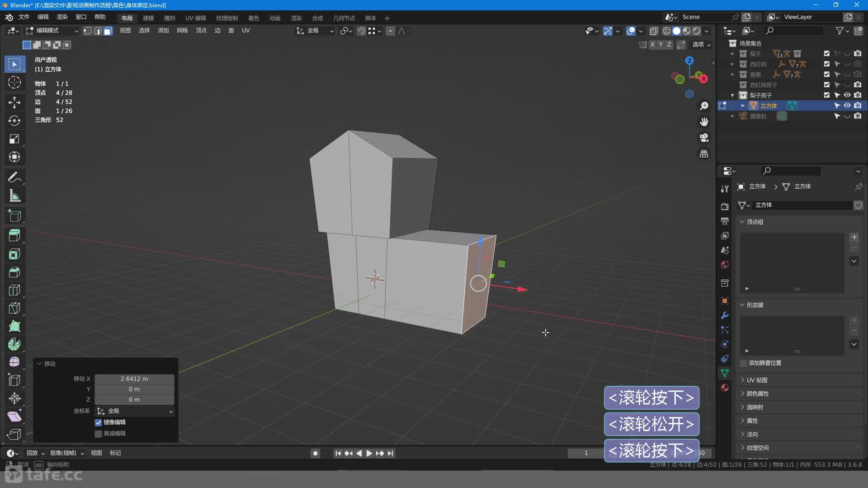Open the 编辑 menu in top bar
This screenshot has height=488, width=868.
[43, 17]
